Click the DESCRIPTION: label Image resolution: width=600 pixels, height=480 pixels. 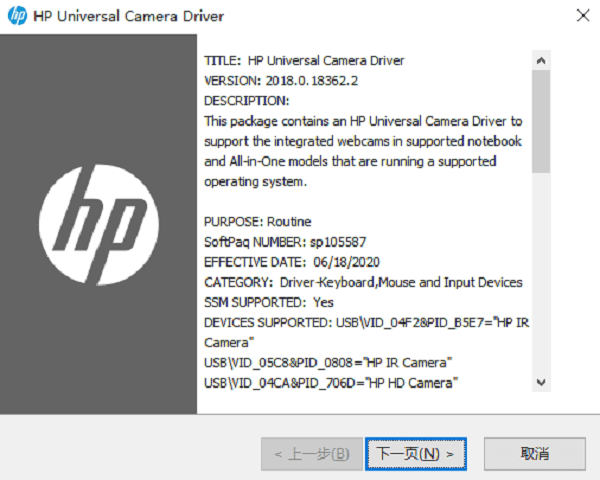(246, 101)
